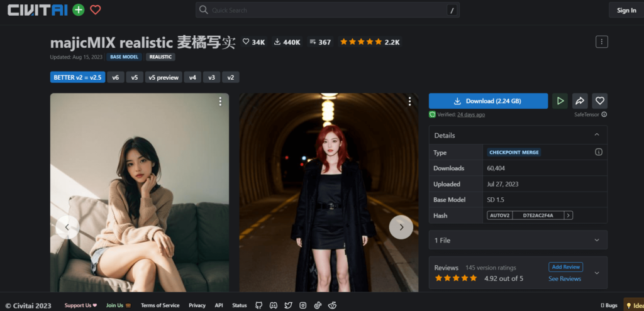Open the API footer link
Screen dimensions: 644x311
[219, 305]
